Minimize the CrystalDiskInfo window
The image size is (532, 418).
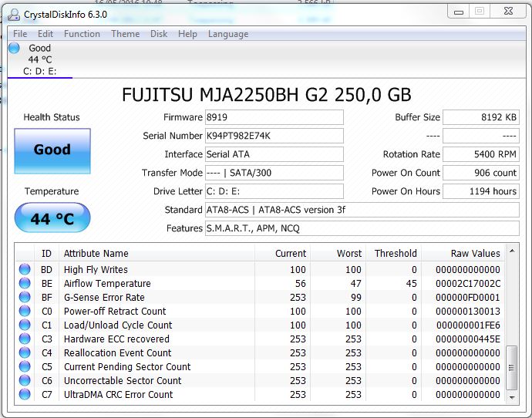click(x=459, y=12)
